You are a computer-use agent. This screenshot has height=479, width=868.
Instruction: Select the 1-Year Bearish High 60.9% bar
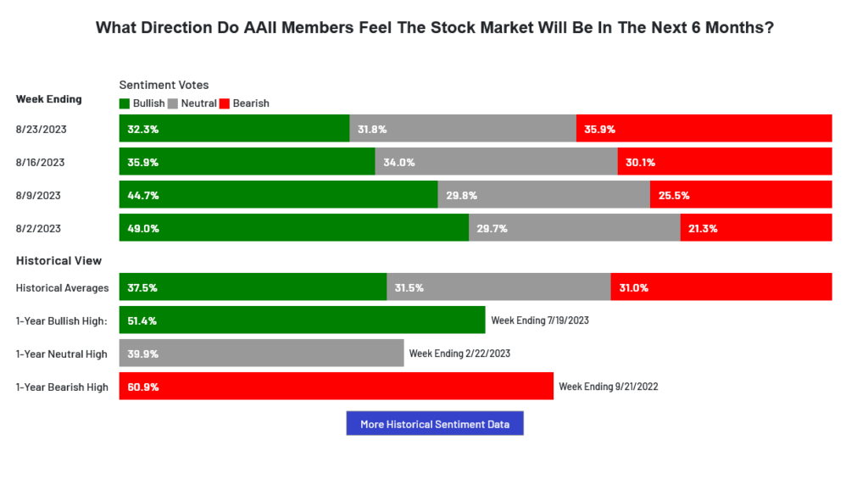[x=336, y=387]
